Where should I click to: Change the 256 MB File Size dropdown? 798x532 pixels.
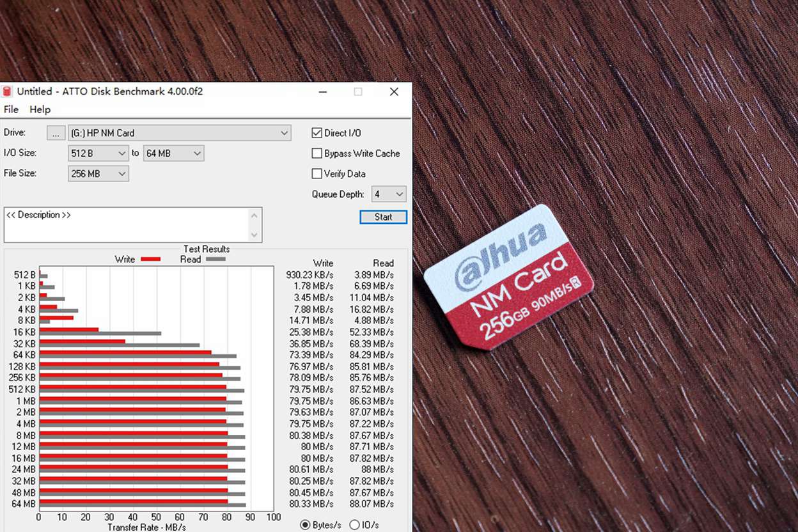coord(98,173)
